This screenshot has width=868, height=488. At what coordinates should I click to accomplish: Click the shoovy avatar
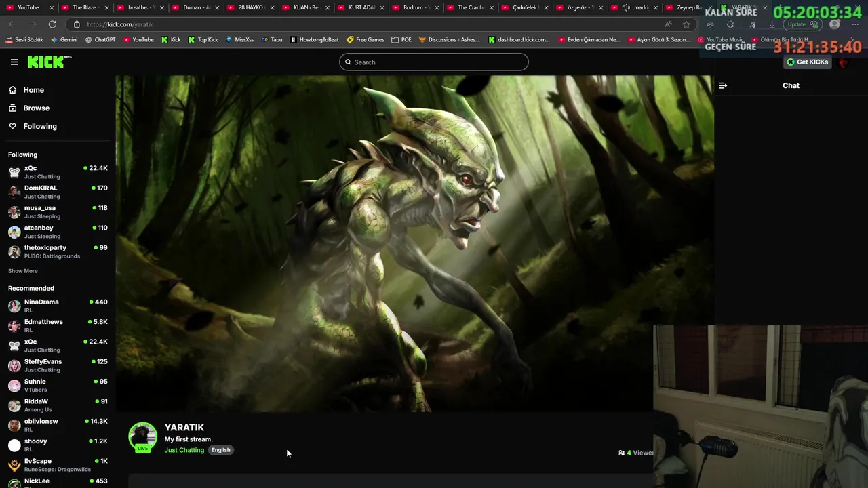point(14,445)
